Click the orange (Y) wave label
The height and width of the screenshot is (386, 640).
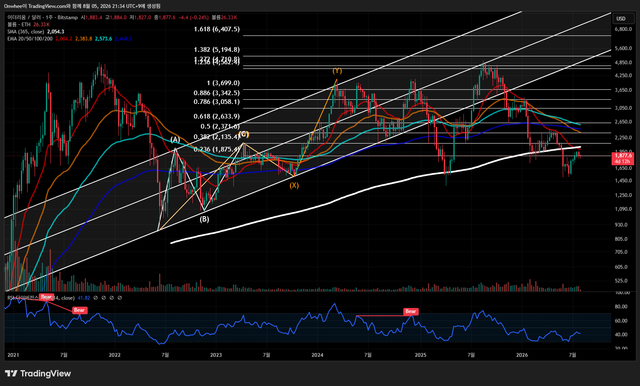(337, 71)
